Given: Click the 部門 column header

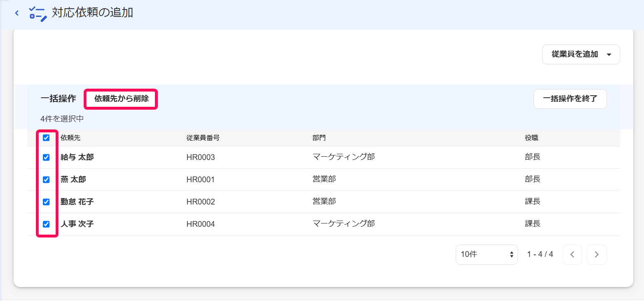Looking at the screenshot, I should click(319, 138).
